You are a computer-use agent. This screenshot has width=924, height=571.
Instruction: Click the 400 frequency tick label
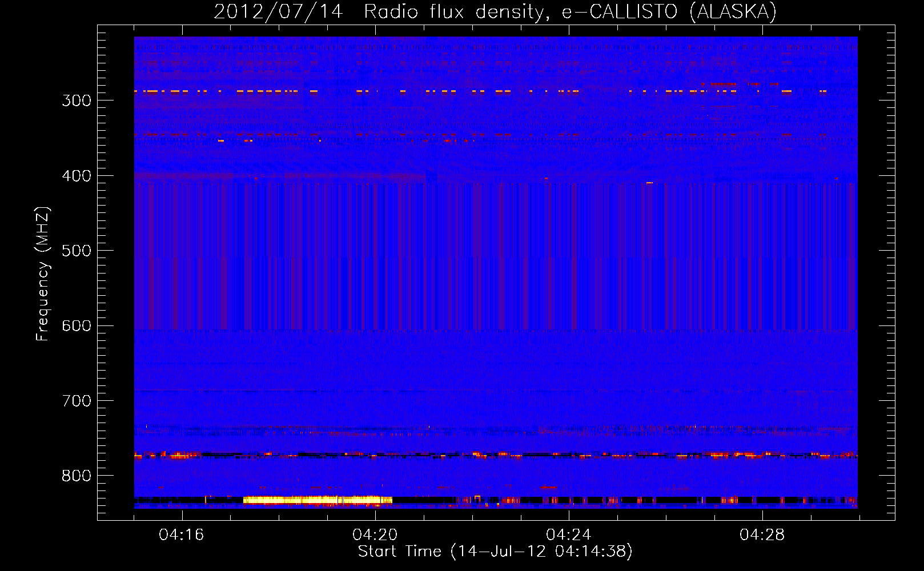[77, 176]
